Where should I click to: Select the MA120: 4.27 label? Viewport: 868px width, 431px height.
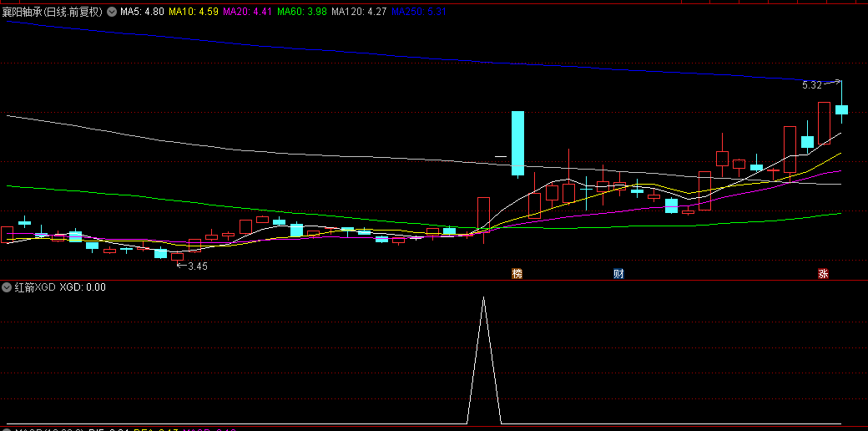[359, 12]
